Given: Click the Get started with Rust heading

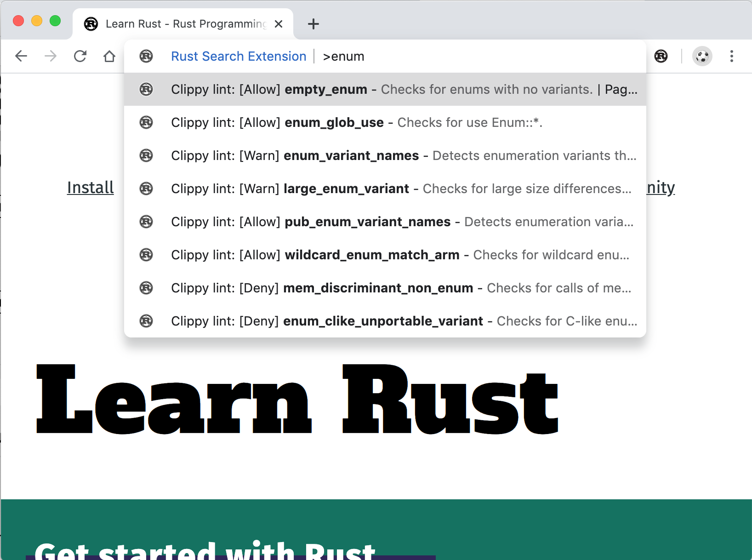Looking at the screenshot, I should 205,550.
